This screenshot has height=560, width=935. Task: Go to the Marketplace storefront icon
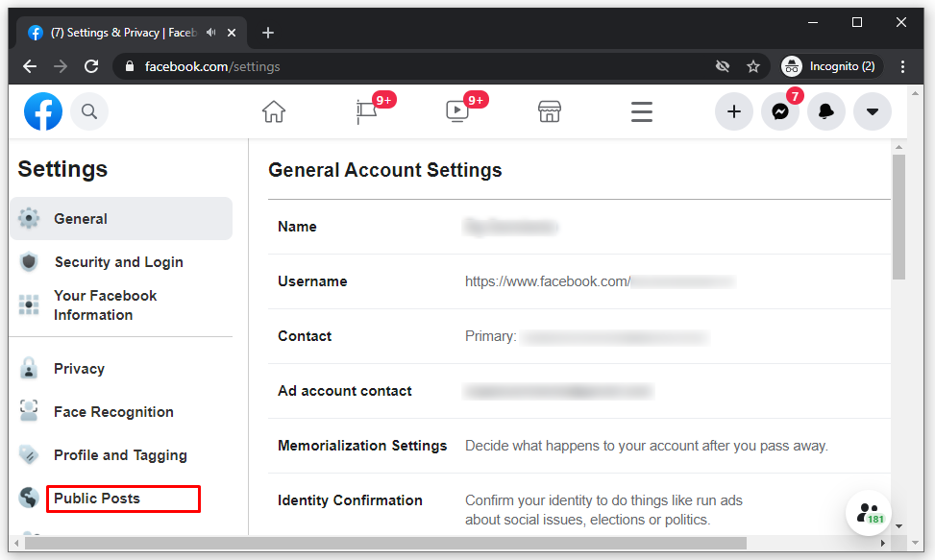click(549, 111)
